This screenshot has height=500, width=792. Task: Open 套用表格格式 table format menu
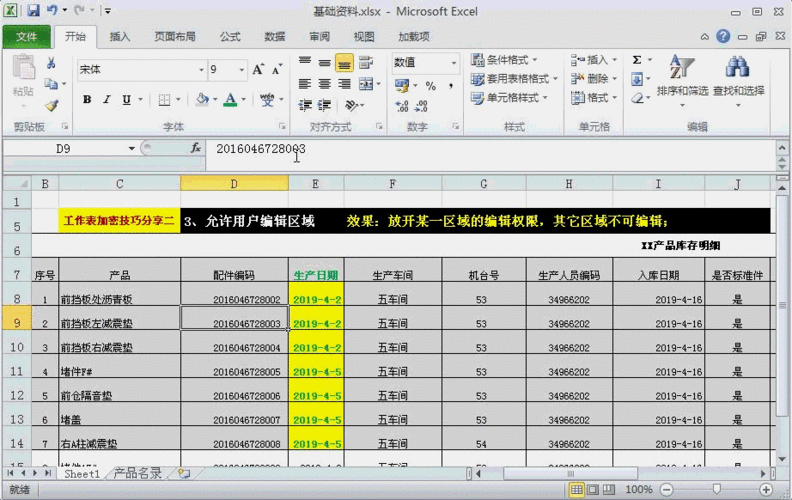tap(514, 79)
